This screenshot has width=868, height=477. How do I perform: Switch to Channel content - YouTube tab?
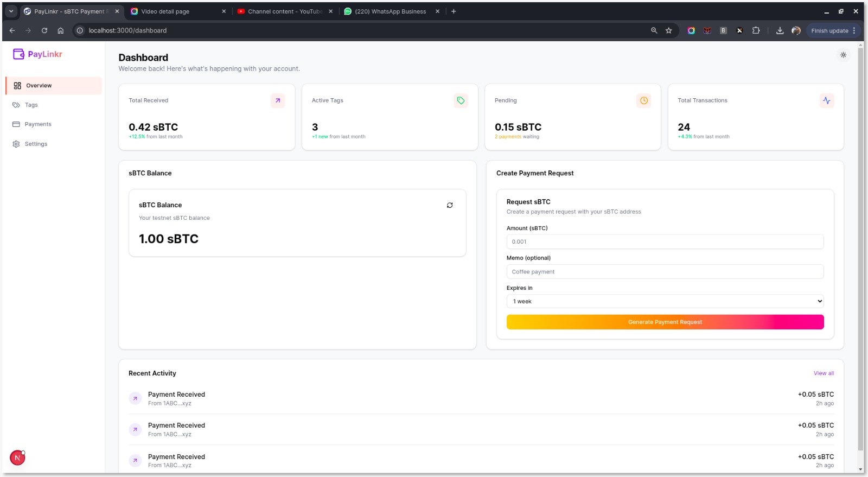pyautogui.click(x=285, y=11)
